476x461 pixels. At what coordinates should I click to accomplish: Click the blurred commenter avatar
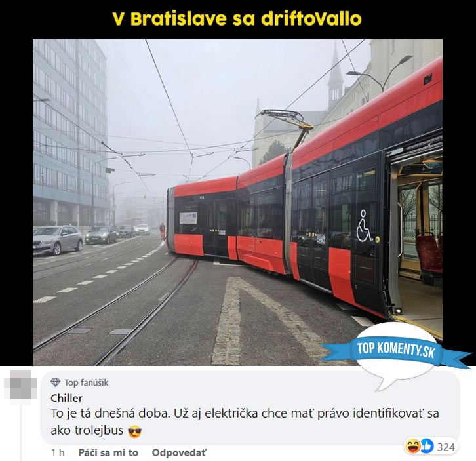click(20, 384)
